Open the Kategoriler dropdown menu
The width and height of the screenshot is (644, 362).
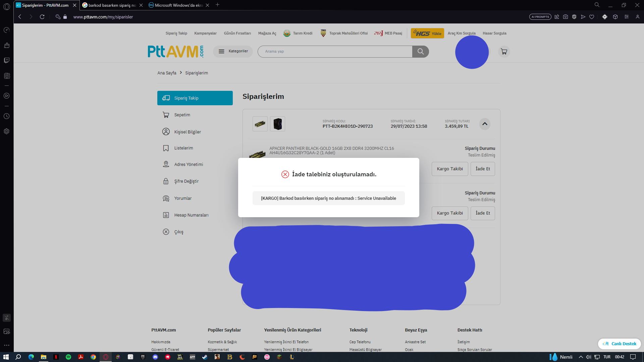233,52
